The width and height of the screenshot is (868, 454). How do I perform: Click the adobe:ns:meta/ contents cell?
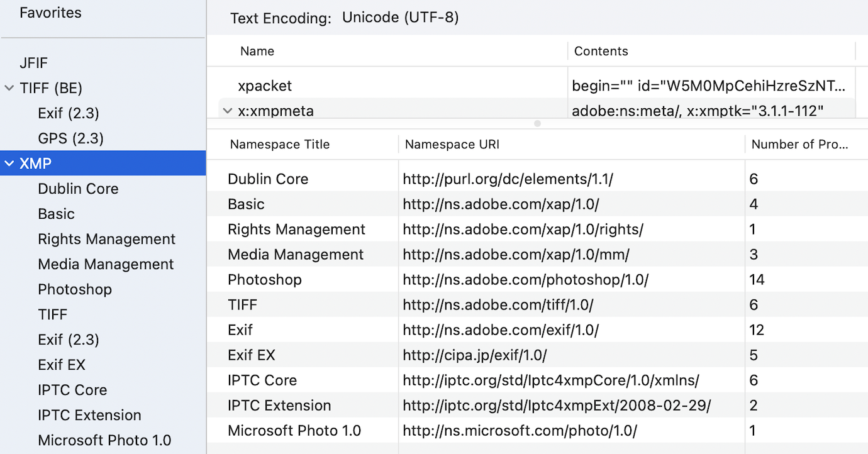[698, 111]
